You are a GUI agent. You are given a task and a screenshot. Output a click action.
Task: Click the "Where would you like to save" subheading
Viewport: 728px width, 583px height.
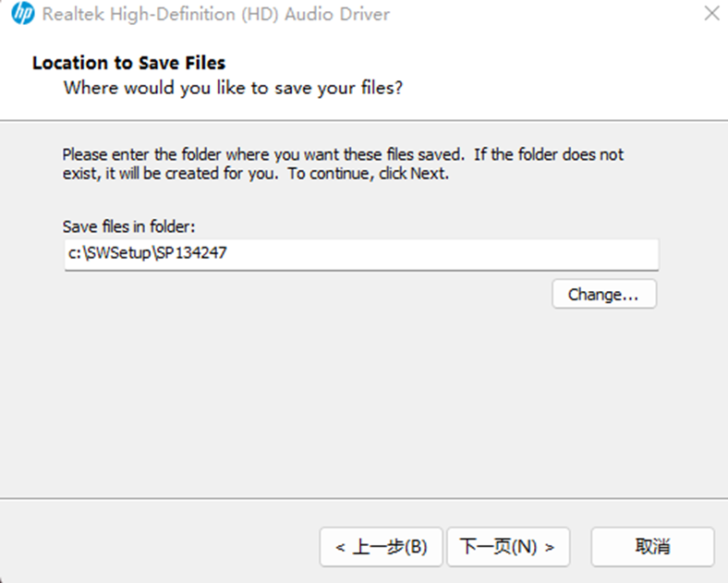[233, 89]
